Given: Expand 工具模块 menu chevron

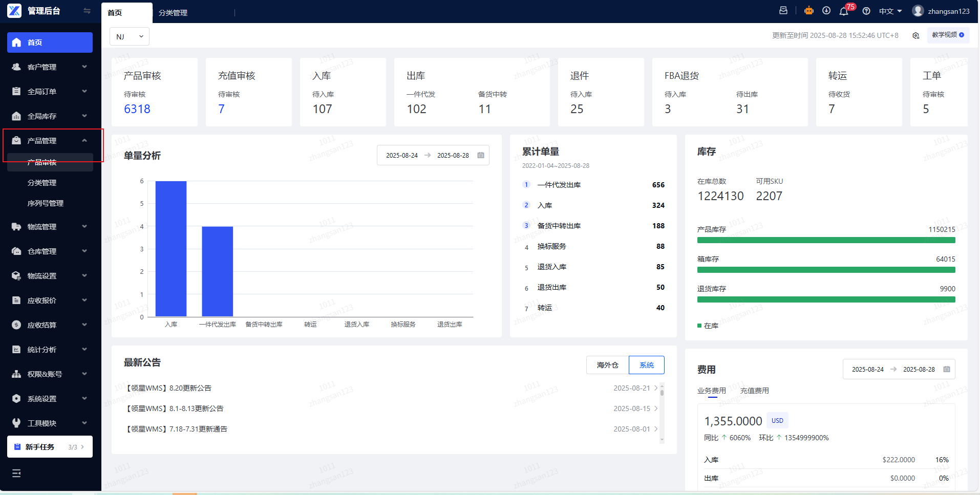Looking at the screenshot, I should tap(84, 423).
